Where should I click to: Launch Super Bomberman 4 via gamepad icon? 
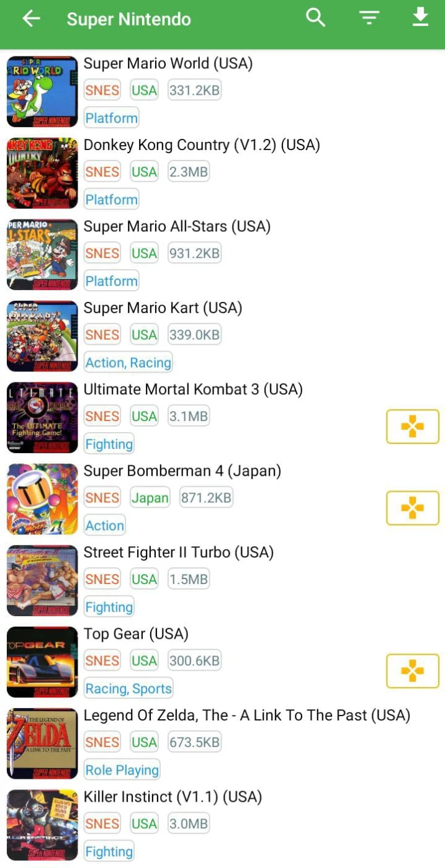(x=412, y=508)
